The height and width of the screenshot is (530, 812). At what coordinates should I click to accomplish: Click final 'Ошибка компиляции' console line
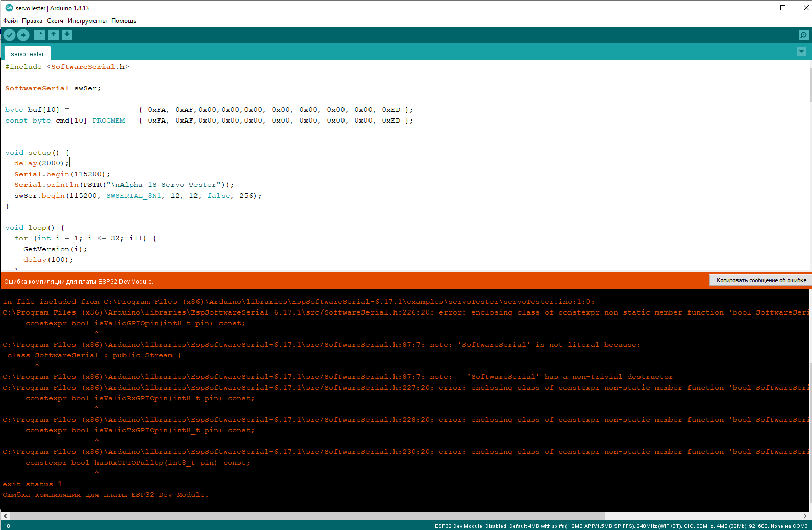pos(106,495)
